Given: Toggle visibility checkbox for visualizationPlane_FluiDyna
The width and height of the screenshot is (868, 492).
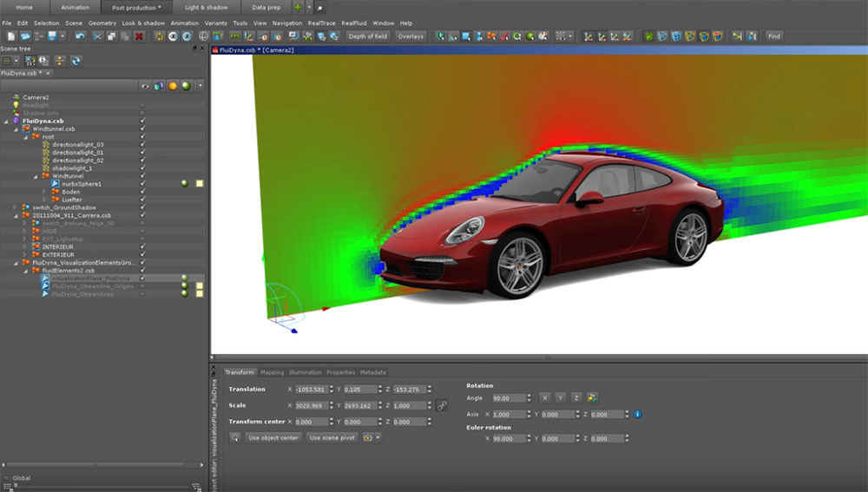Looking at the screenshot, I should click(x=143, y=279).
